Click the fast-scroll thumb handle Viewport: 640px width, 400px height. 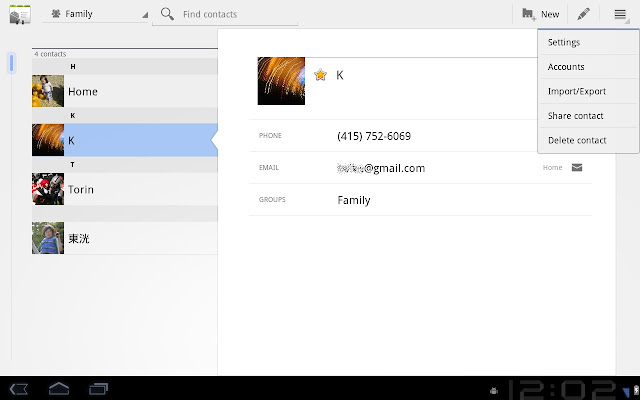tap(11, 63)
